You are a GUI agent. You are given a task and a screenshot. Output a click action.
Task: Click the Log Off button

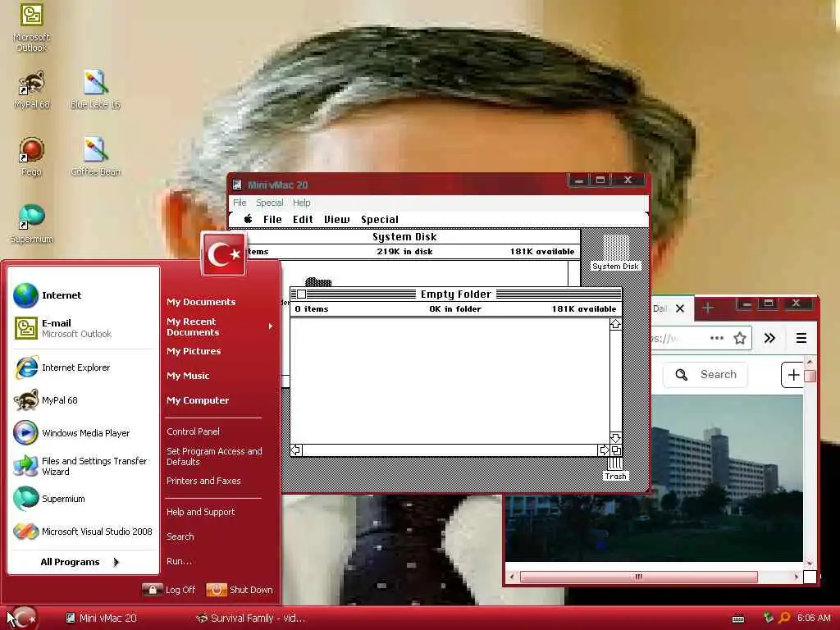(169, 590)
